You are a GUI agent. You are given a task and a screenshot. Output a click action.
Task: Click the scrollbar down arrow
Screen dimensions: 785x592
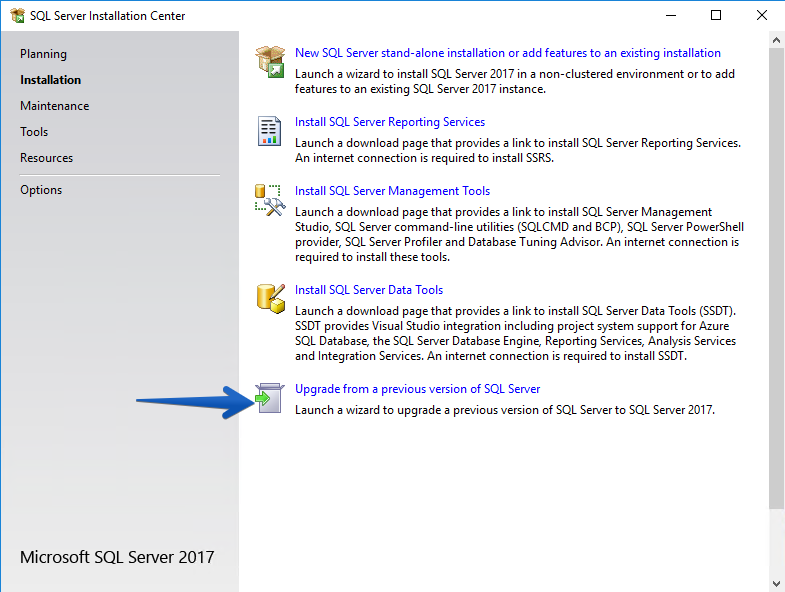(776, 583)
